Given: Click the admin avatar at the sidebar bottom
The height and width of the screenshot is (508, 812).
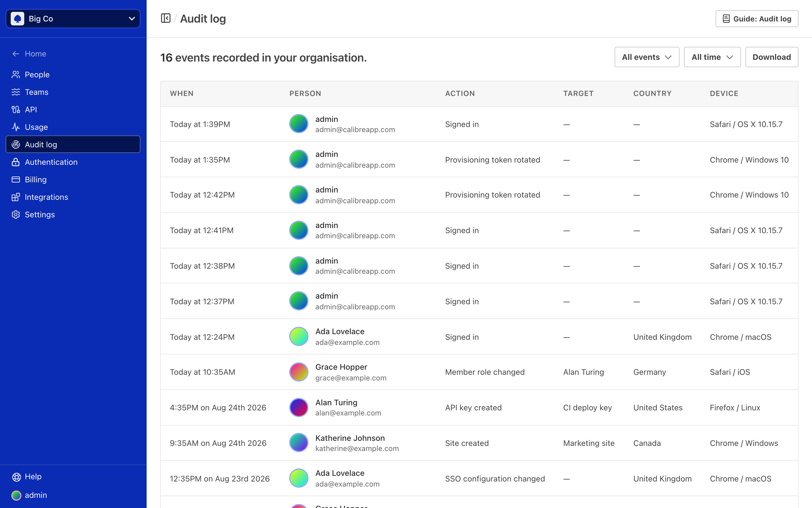Looking at the screenshot, I should tap(16, 495).
